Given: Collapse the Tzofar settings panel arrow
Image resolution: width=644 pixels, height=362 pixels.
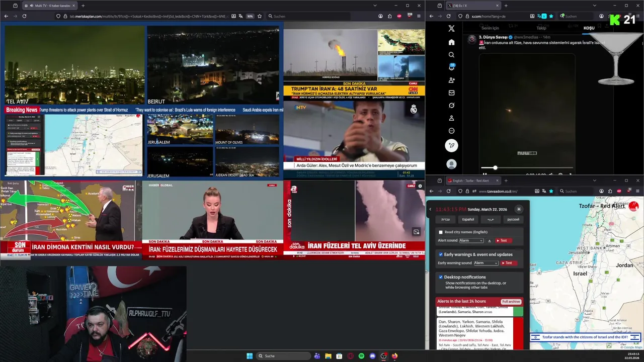Looking at the screenshot, I should 430,209.
